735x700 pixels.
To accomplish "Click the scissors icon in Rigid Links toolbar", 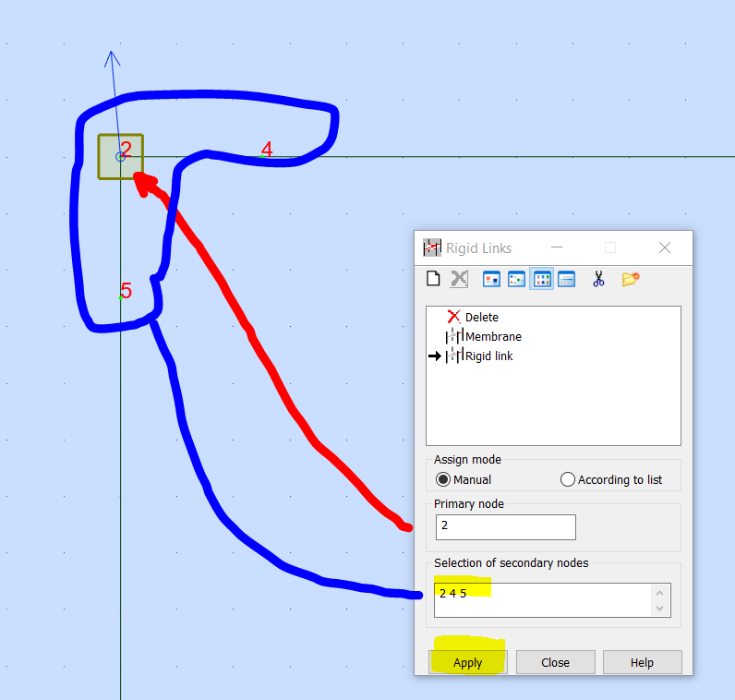I will coord(598,279).
